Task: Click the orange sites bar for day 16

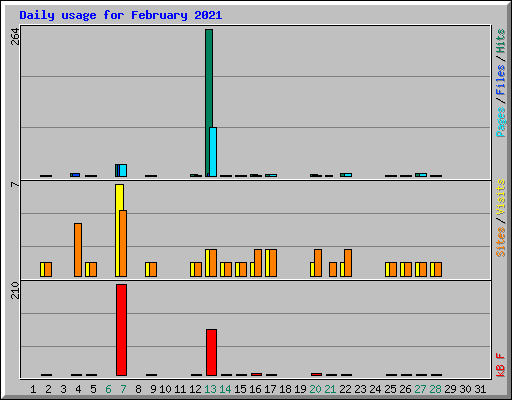Action: pyautogui.click(x=258, y=263)
